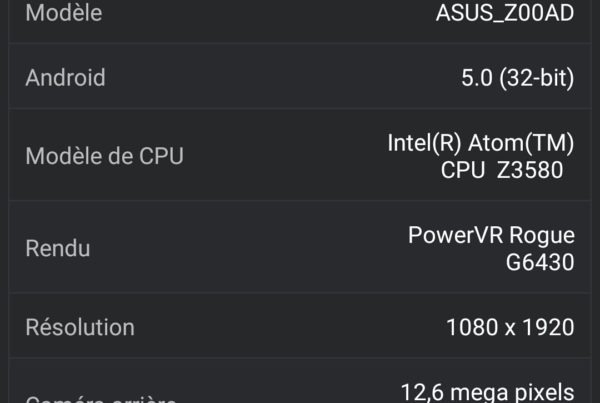
Task: Open the Résolution information row
Action: [300, 326]
